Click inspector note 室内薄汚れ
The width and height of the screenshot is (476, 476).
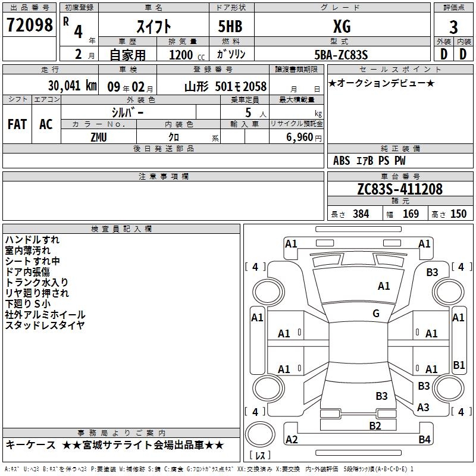click(x=27, y=250)
